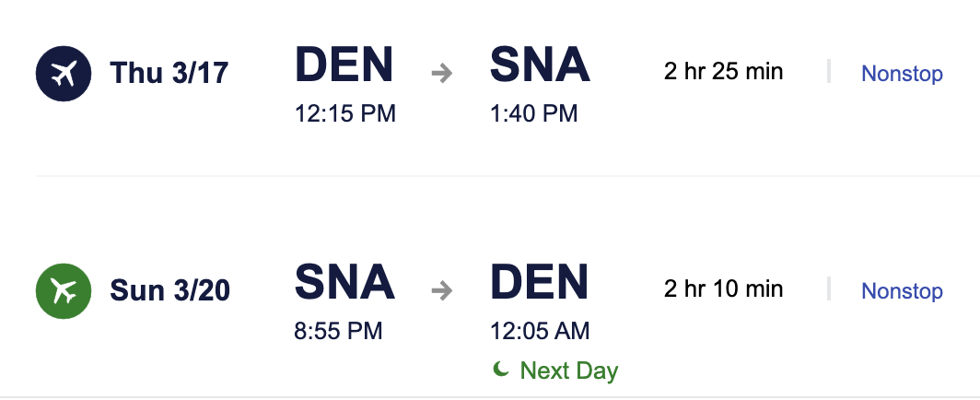Click the navy departing flight airplane icon
The image size is (980, 400).
(64, 73)
